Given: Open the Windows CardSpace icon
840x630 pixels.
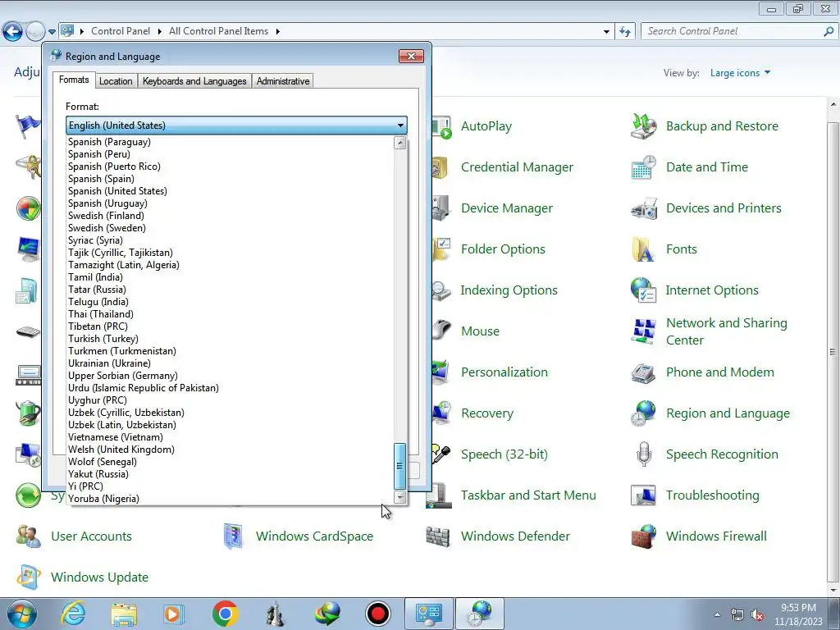Looking at the screenshot, I should pyautogui.click(x=234, y=536).
